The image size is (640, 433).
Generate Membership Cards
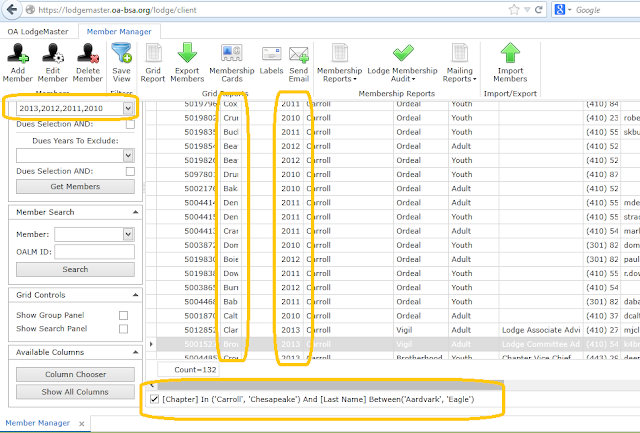click(x=233, y=54)
